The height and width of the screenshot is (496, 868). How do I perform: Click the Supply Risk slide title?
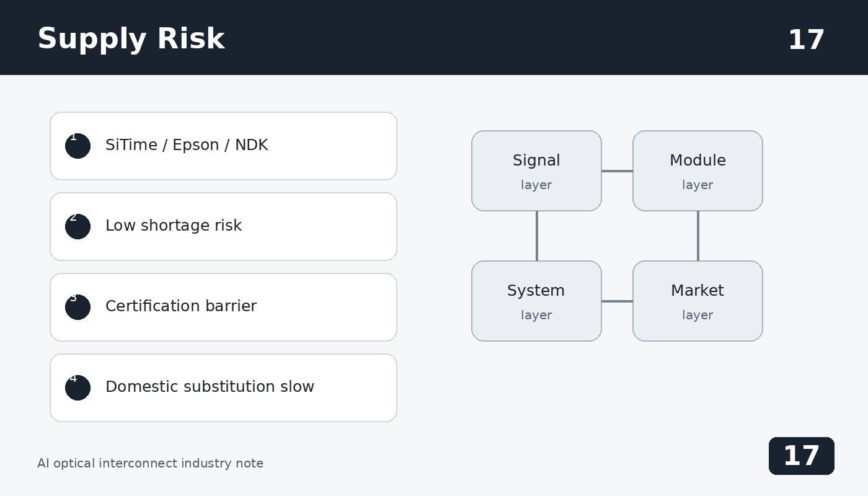(x=131, y=39)
